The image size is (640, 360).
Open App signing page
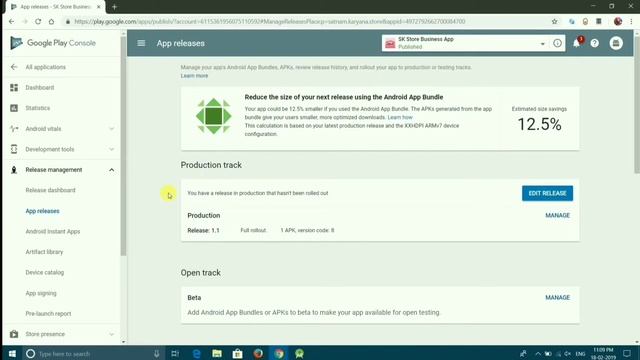(x=41, y=293)
